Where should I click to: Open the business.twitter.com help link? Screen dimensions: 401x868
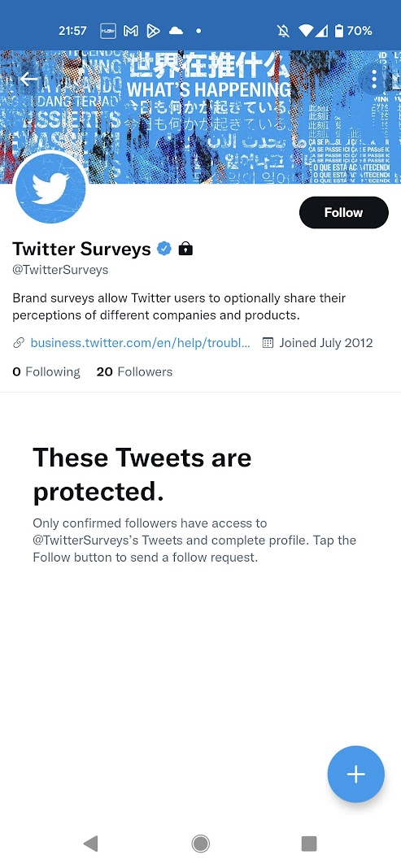[x=140, y=343]
